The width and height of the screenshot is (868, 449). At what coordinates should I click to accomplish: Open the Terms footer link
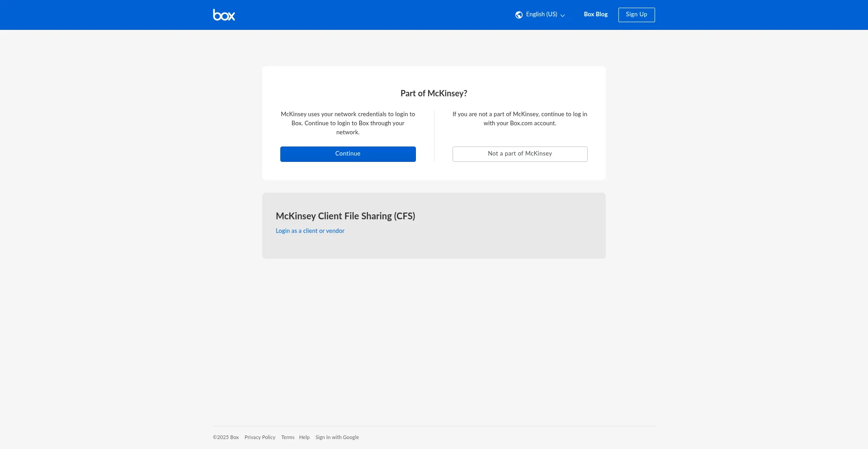(288, 437)
